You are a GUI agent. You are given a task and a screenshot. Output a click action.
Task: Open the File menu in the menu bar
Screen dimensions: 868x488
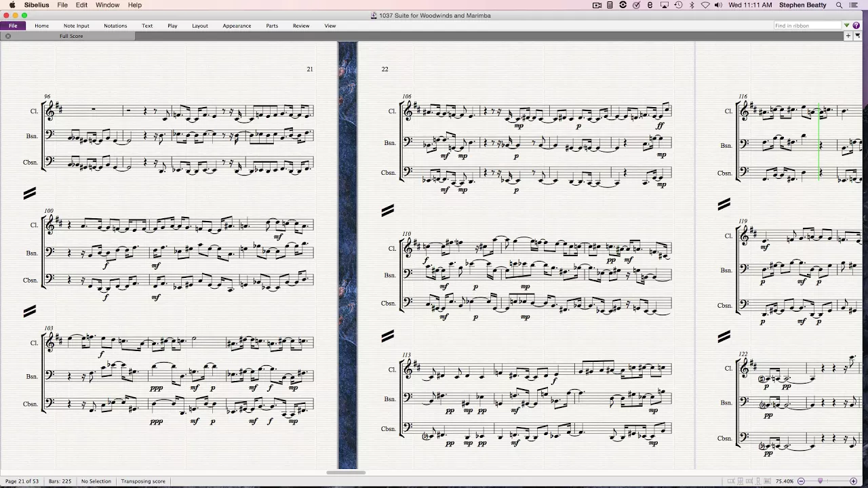(62, 5)
